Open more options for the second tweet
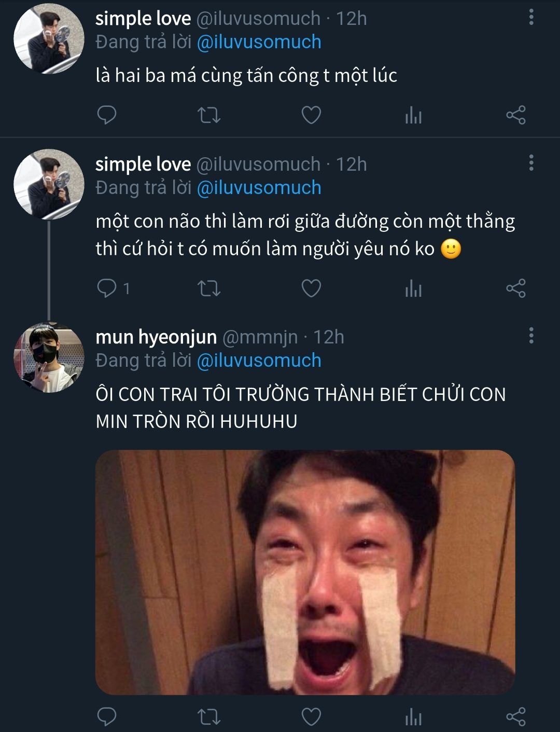 pyautogui.click(x=531, y=163)
